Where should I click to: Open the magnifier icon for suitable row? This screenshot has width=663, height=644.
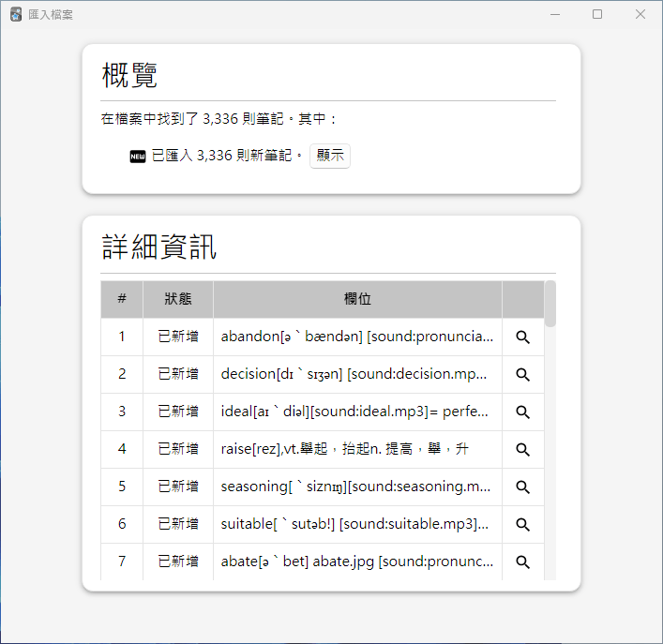[523, 524]
